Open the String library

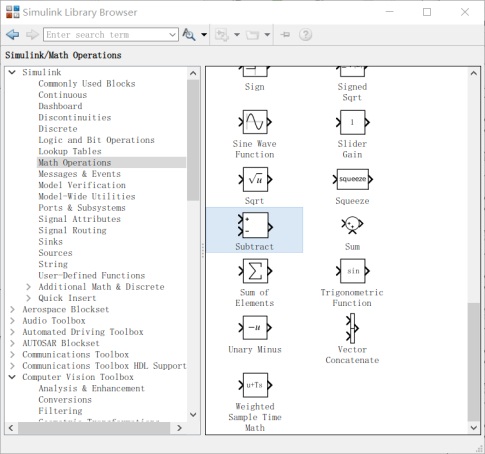[53, 264]
